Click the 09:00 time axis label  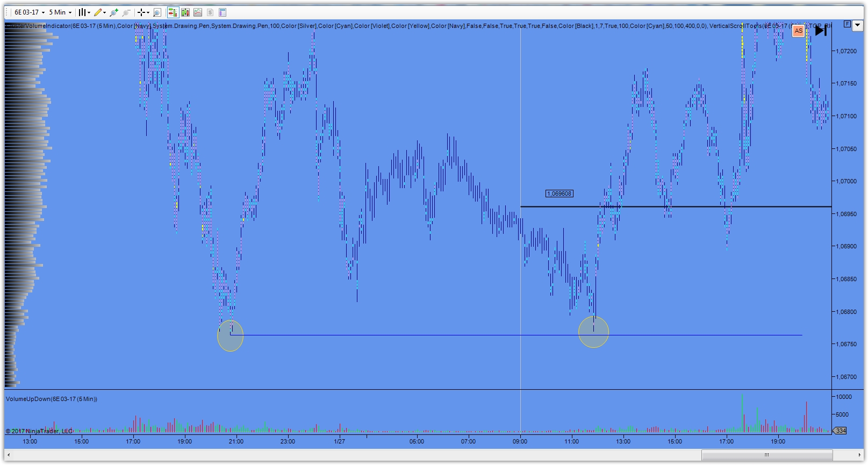520,441
